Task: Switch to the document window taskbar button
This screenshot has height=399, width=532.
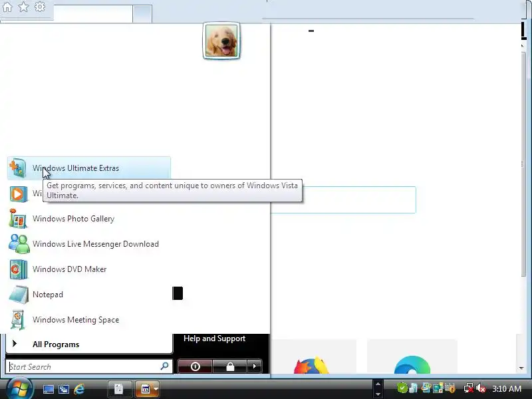Action: tap(119, 389)
